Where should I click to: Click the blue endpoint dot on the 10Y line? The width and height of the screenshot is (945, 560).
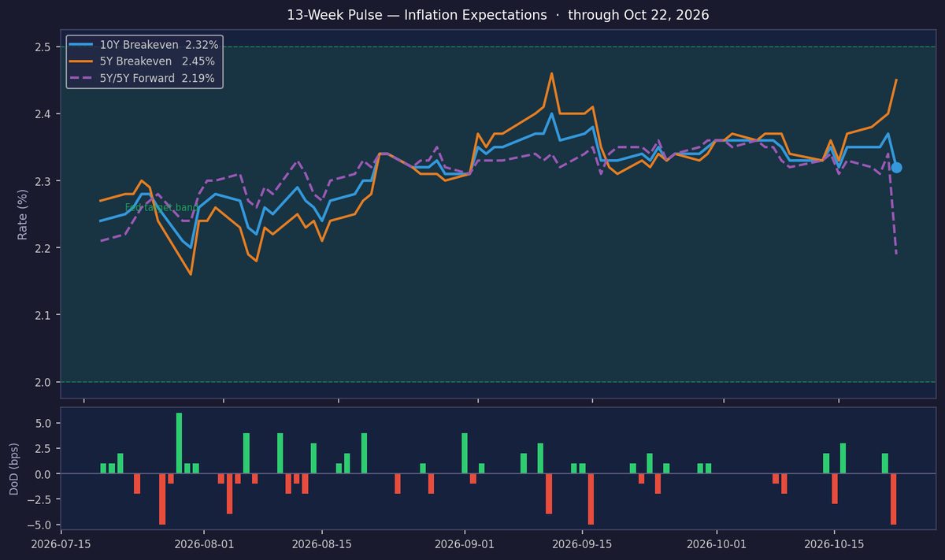pos(896,167)
